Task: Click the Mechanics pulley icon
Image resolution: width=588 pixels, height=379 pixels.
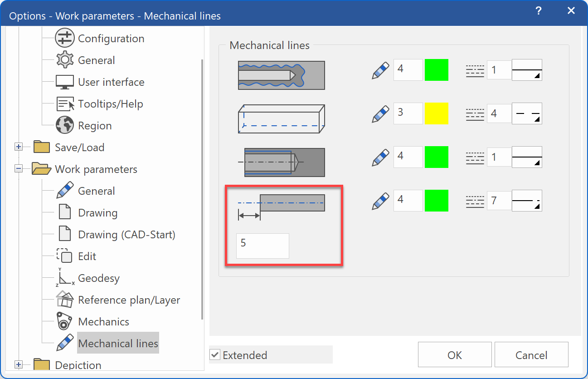Action: tap(64, 321)
